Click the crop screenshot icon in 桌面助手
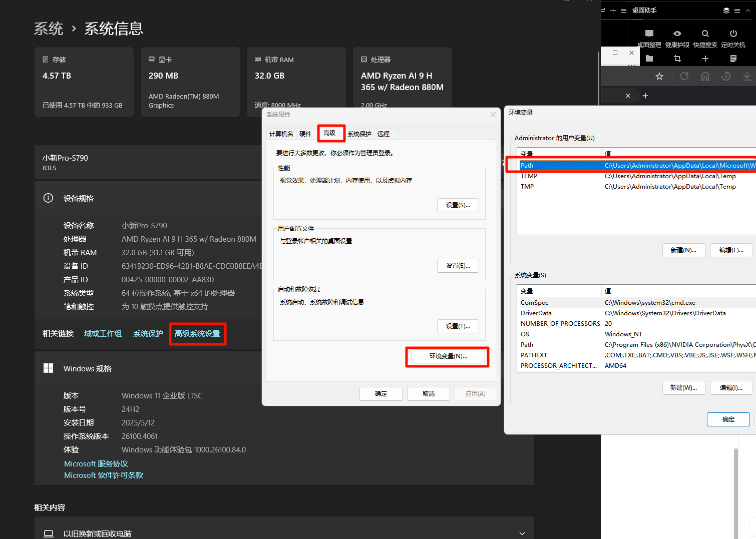Screen dimensions: 756x539 pos(677,59)
